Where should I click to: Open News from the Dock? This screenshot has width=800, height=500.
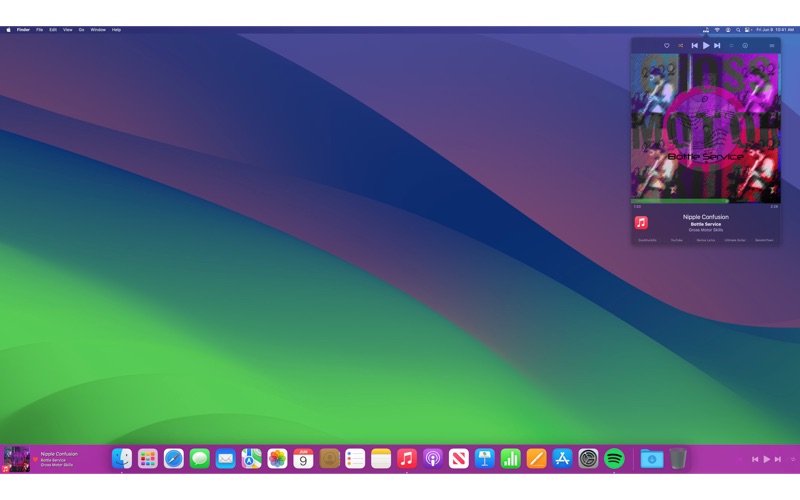click(x=459, y=458)
